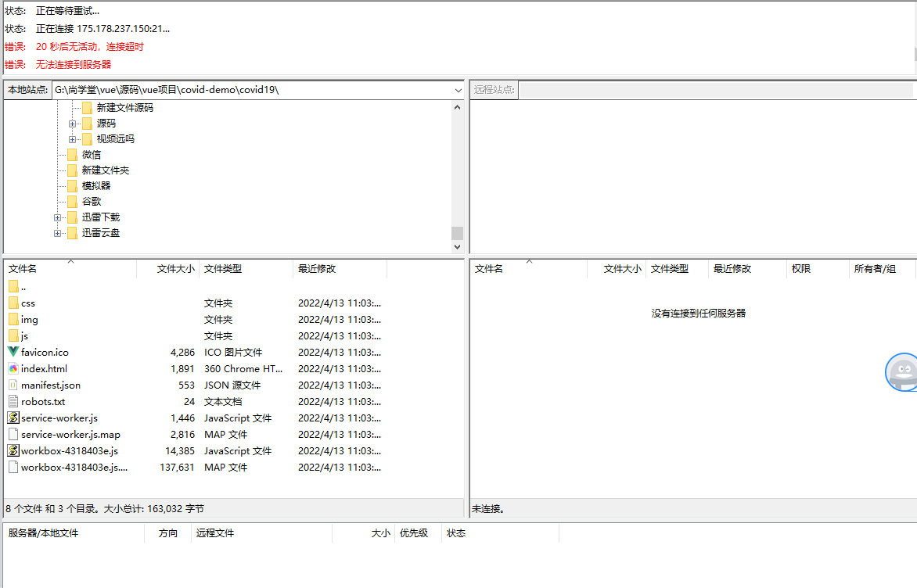This screenshot has height=588, width=917.
Task: Click the css folder icon
Action: pyautogui.click(x=13, y=303)
